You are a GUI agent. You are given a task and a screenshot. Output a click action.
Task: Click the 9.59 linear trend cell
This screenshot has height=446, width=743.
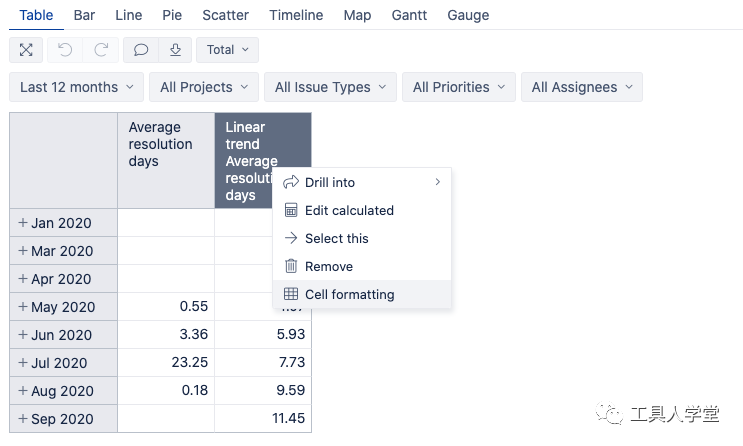[263, 391]
